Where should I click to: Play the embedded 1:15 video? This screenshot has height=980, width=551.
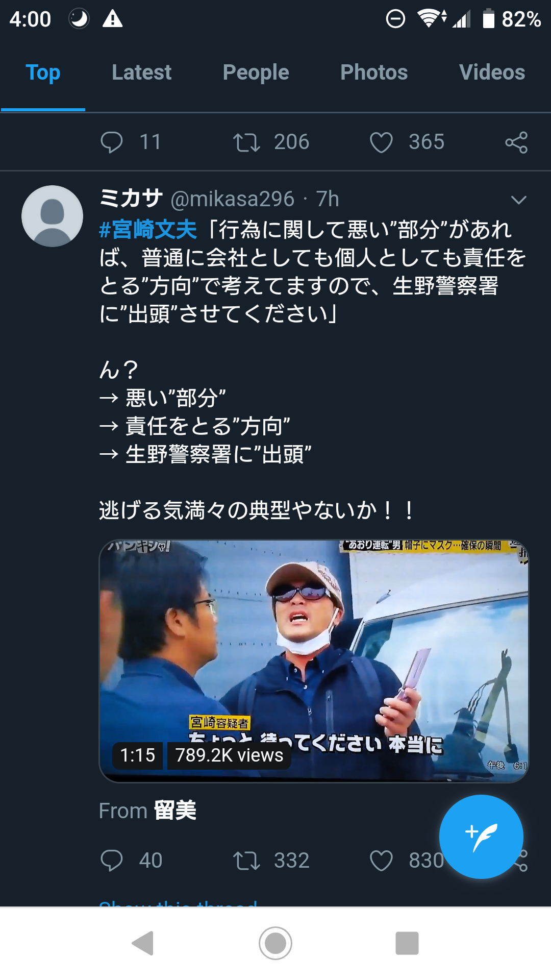[314, 660]
